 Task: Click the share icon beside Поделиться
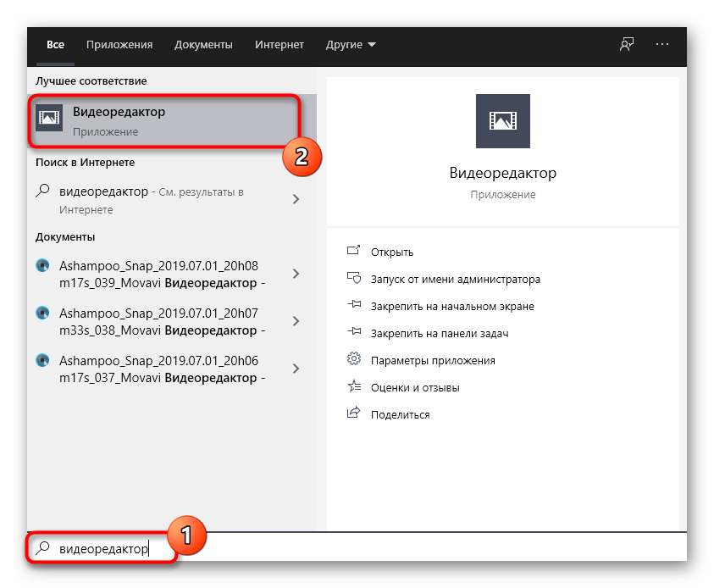[354, 414]
